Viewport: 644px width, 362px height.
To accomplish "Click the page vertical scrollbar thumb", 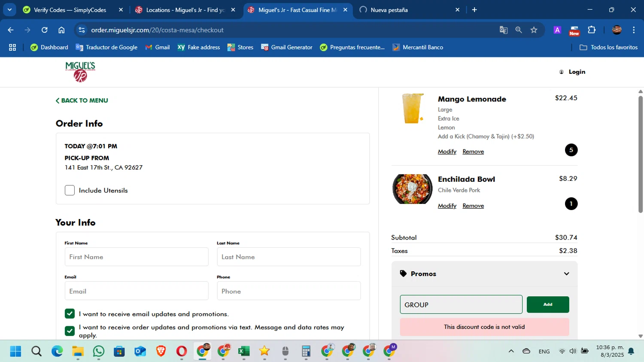I will [640, 154].
